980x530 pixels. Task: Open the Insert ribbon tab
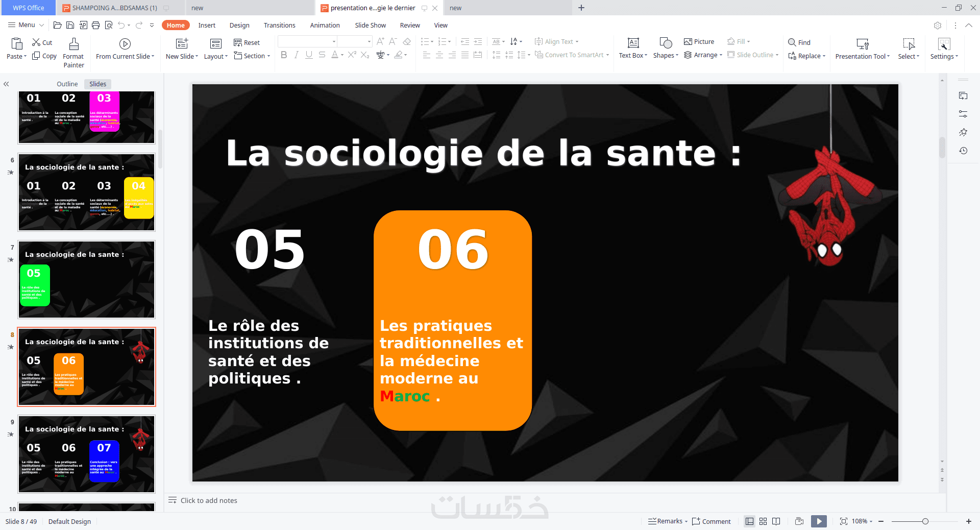coord(207,25)
